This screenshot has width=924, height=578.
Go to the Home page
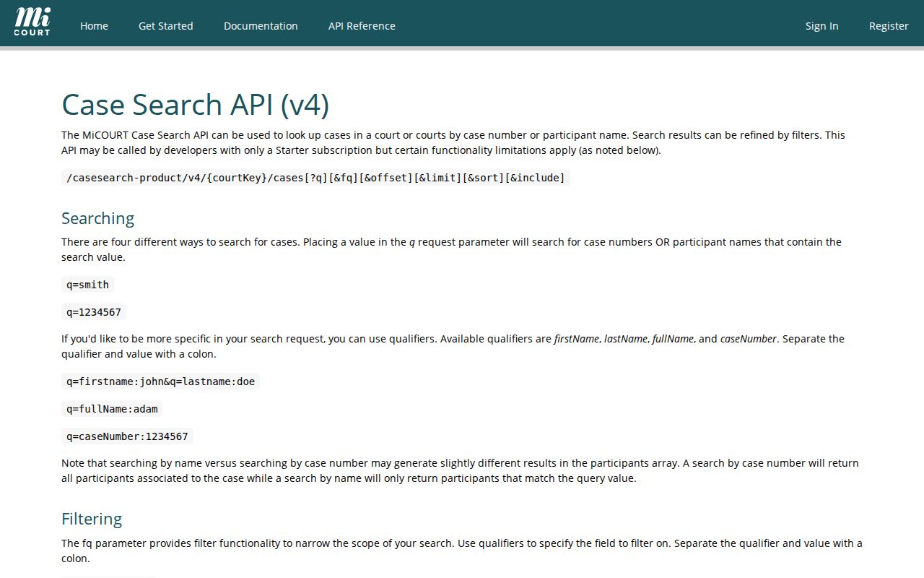pyautogui.click(x=94, y=26)
